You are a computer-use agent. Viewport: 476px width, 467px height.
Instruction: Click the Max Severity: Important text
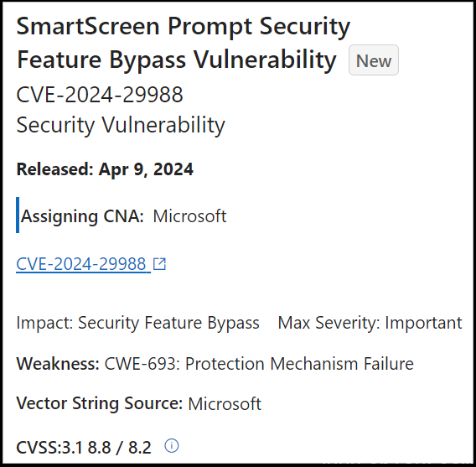click(x=370, y=323)
